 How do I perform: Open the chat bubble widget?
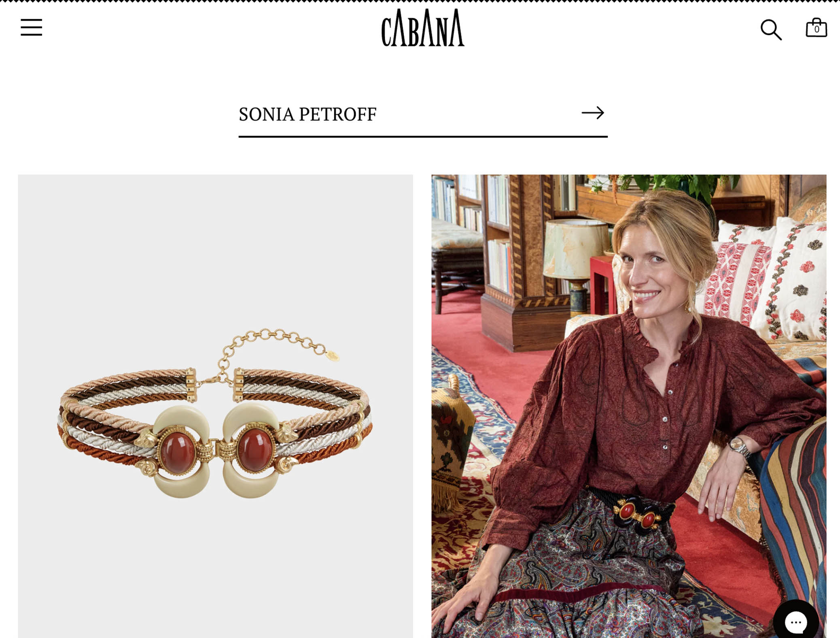click(x=796, y=621)
